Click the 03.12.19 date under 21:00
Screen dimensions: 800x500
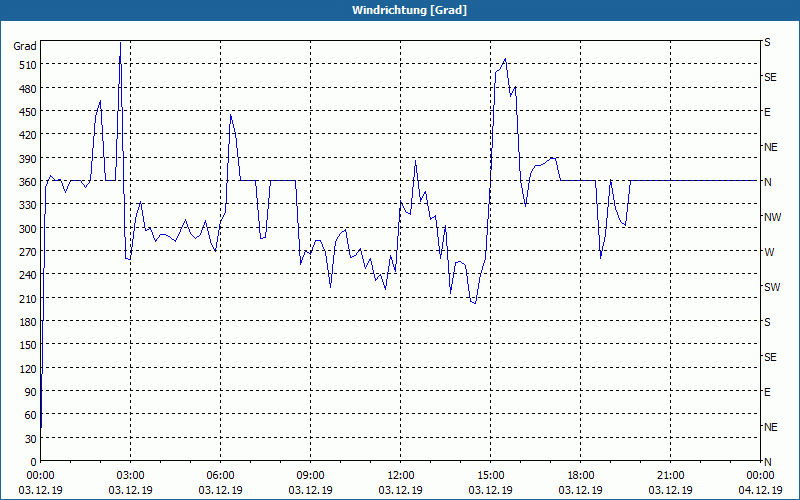pyautogui.click(x=670, y=490)
